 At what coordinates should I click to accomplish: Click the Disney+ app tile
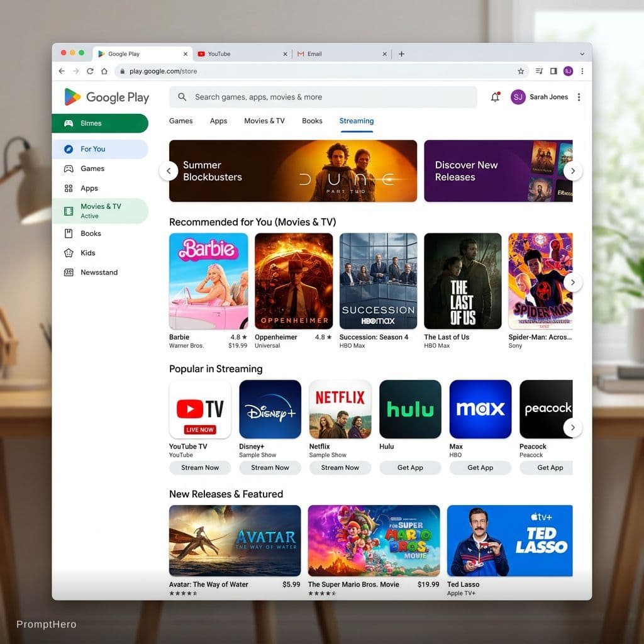click(x=270, y=409)
